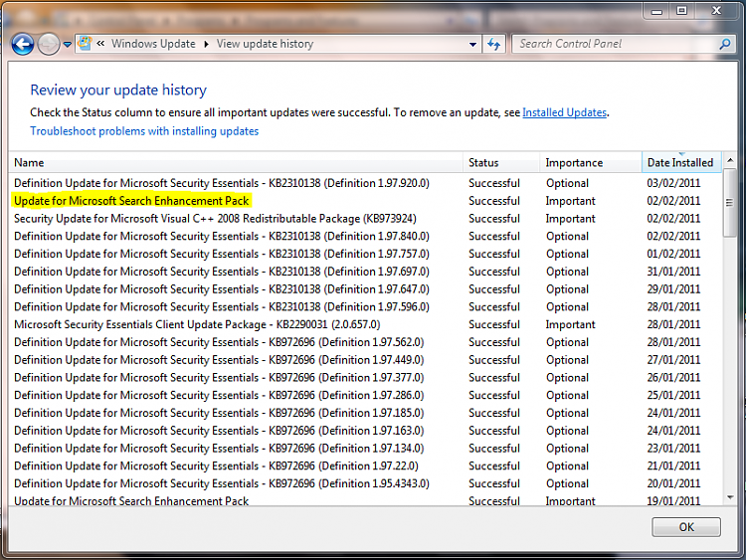Click the greyed Forward arrow button
This screenshot has height=560, width=746.
pyautogui.click(x=48, y=44)
